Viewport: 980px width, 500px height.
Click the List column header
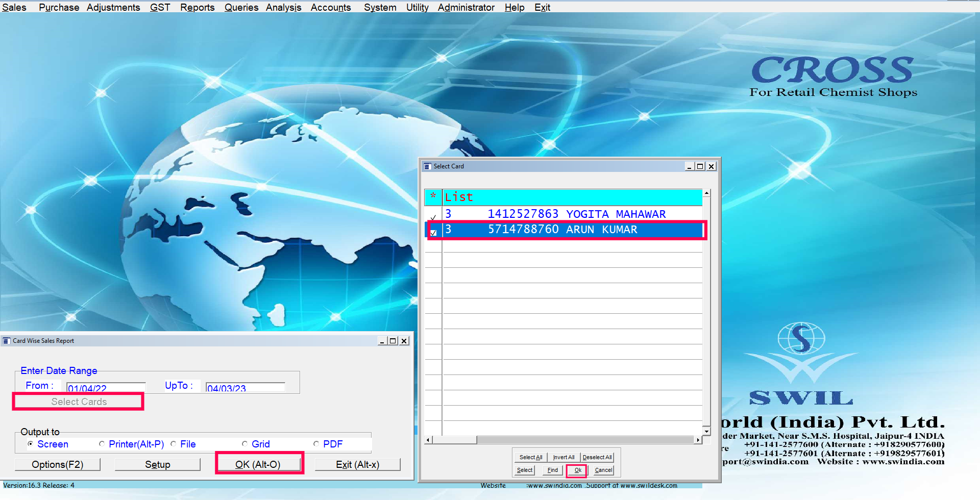(573, 197)
